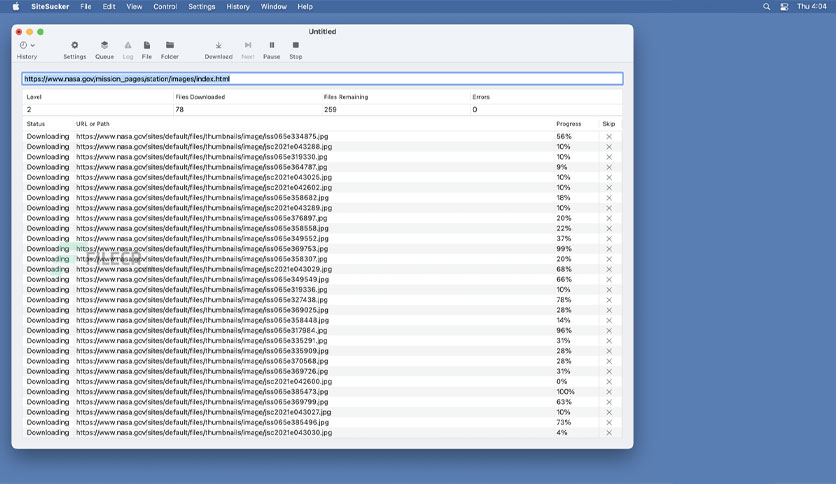
Task: Skip download of iss065e327438.jpg
Action: click(609, 300)
